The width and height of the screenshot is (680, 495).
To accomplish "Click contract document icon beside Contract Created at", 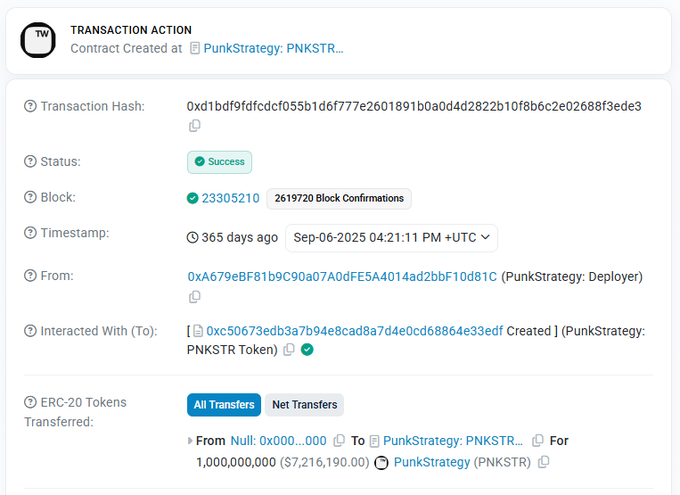I will coord(195,48).
